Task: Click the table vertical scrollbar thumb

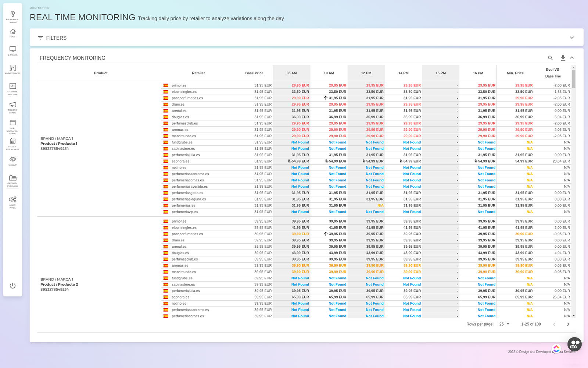Action: point(574,78)
